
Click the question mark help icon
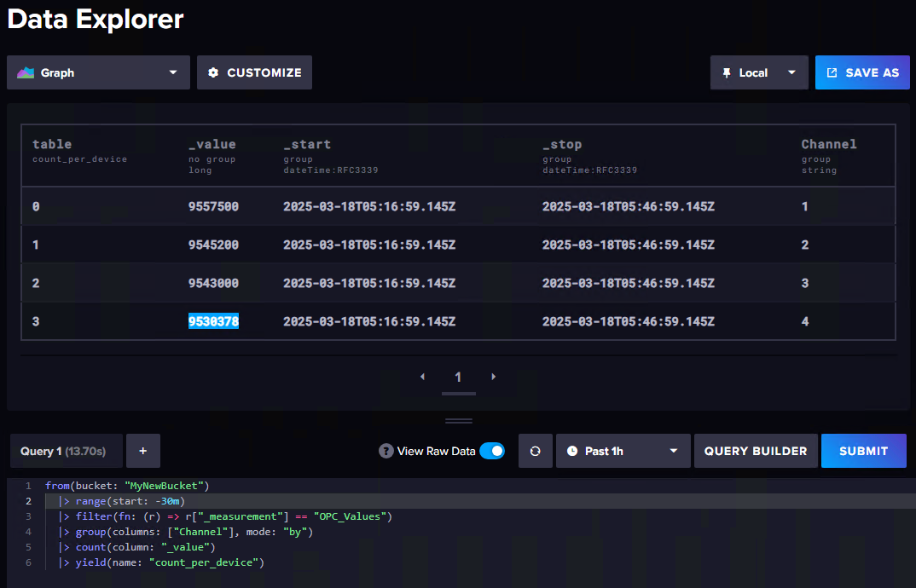[x=386, y=451]
